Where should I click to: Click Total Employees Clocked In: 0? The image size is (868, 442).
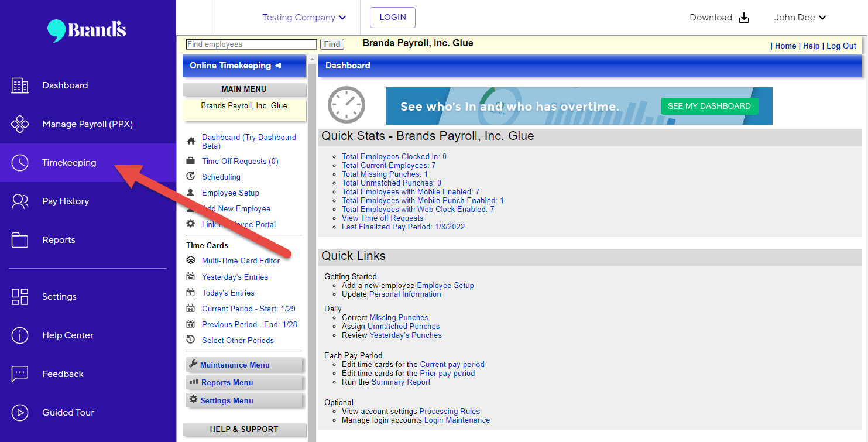point(394,156)
